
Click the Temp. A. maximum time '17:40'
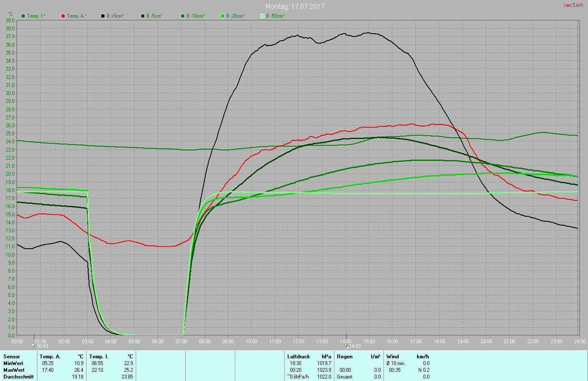point(48,370)
